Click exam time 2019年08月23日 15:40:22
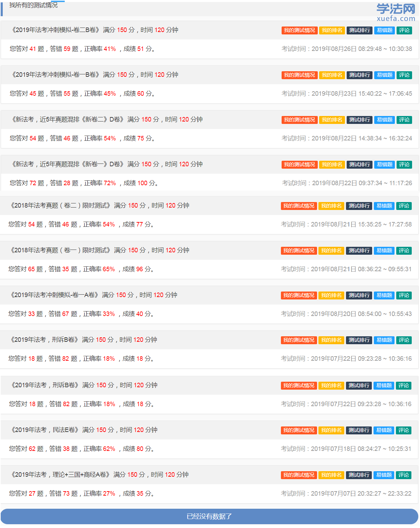Viewport: 420px width, 528px height. (x=347, y=94)
